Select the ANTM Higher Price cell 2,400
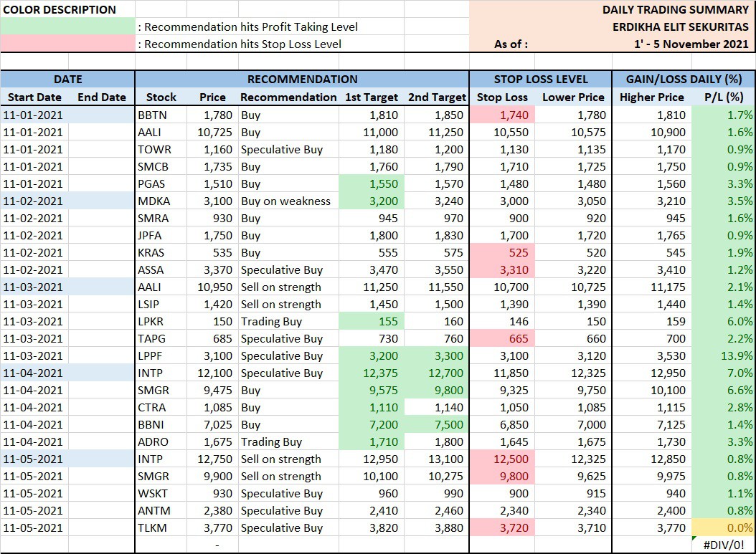The height and width of the screenshot is (554, 756). click(652, 510)
